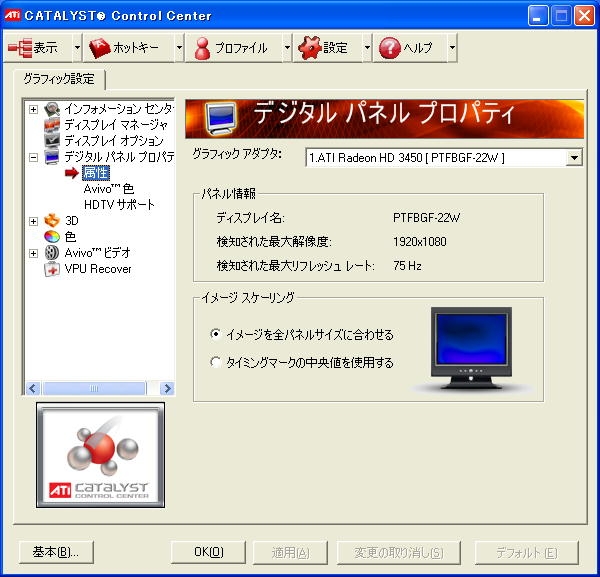
Task: Select タイミングマークの中央値を使用する radio button
Action: click(x=215, y=362)
